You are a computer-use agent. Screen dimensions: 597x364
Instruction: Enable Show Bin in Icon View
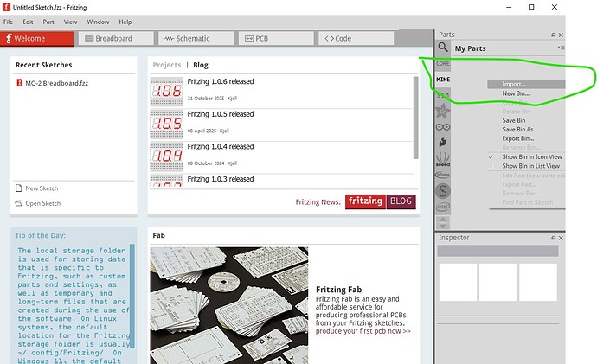(531, 156)
